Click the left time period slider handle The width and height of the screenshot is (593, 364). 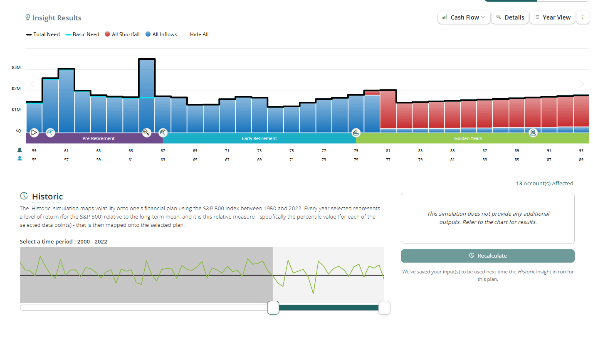273,308
